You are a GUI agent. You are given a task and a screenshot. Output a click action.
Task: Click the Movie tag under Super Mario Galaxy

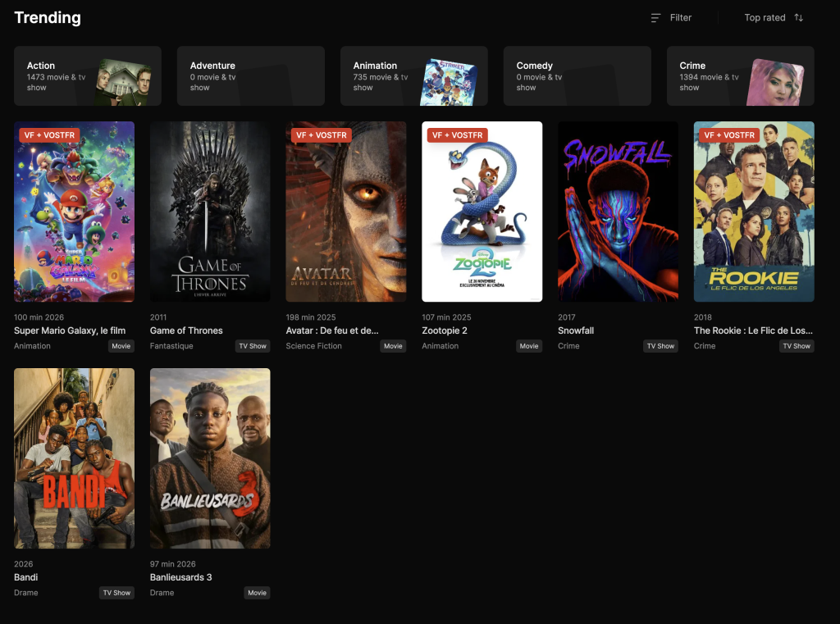(121, 346)
